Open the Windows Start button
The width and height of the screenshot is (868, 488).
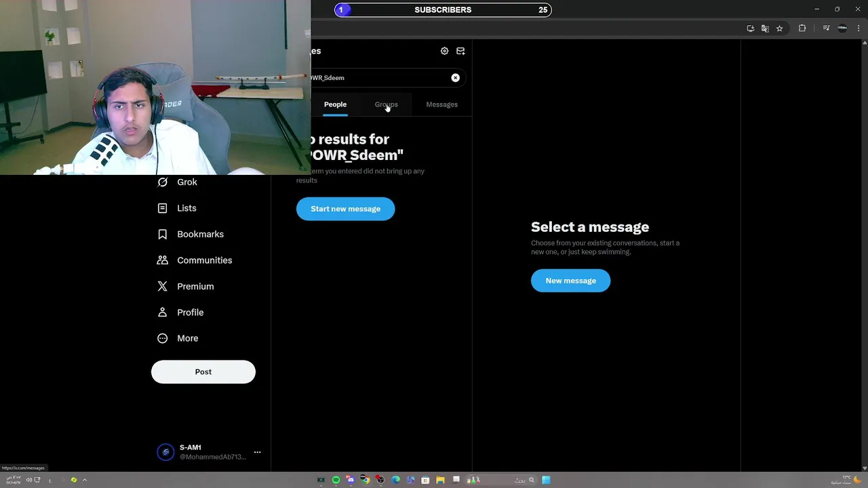546,480
